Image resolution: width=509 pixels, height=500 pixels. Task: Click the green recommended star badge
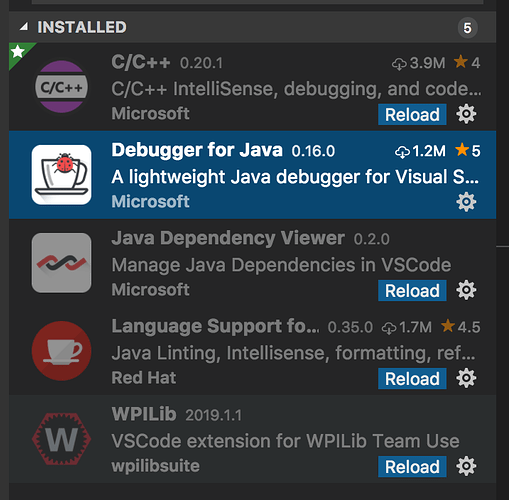pos(18,52)
